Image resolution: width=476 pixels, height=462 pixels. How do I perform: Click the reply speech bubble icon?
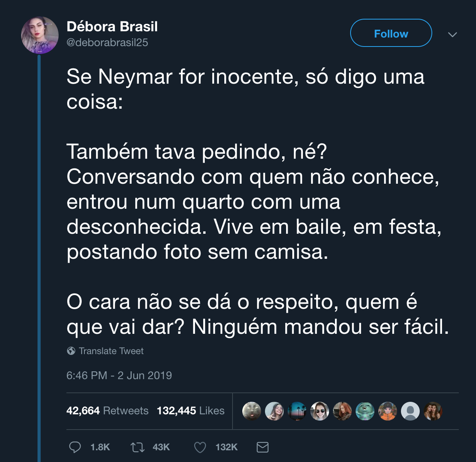[x=75, y=447]
